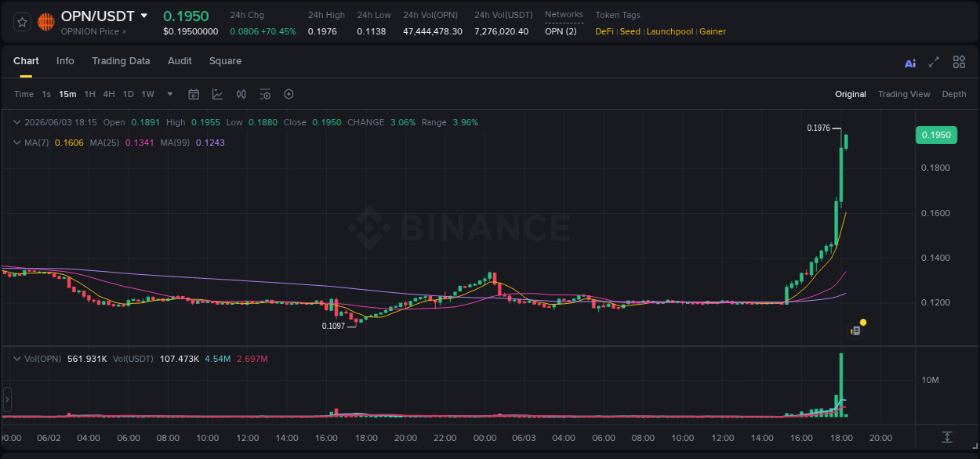Screen dimensions: 980x459
Task: Select the Chart tab
Action: [26, 61]
